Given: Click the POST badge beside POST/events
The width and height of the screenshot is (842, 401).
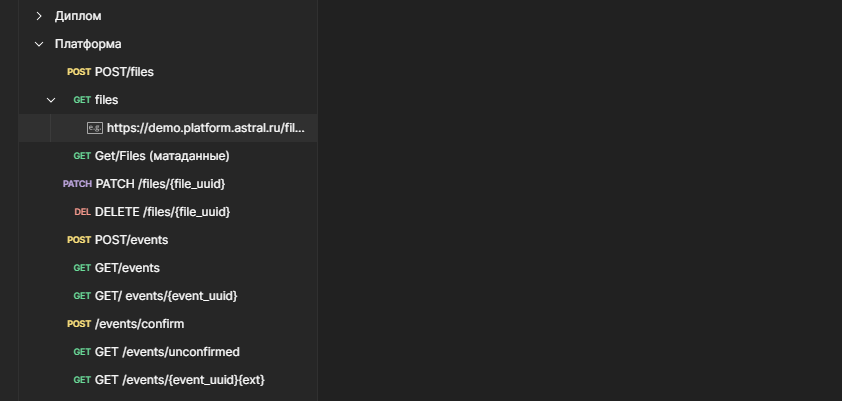Looking at the screenshot, I should coord(79,240).
